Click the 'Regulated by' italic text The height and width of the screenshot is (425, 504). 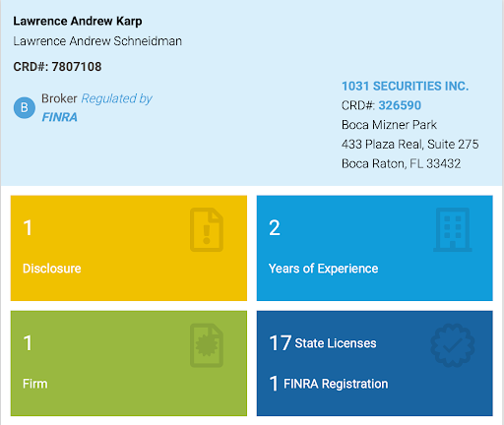click(116, 98)
